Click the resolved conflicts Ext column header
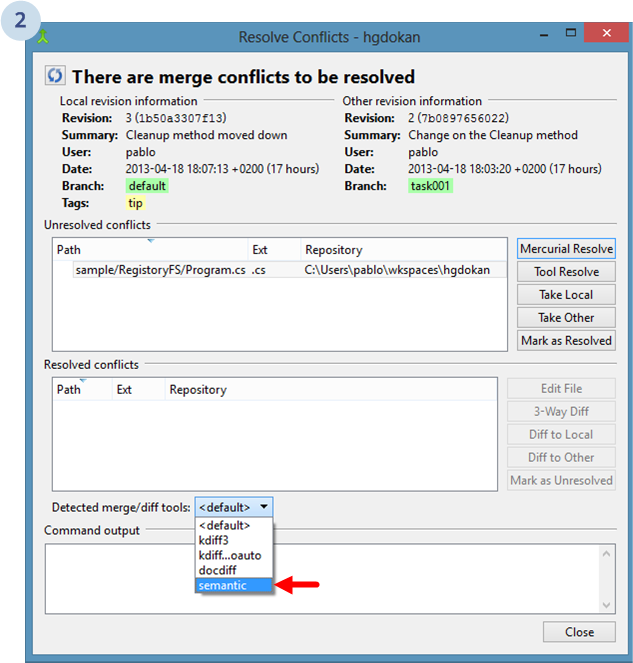This screenshot has height=663, width=633. click(x=138, y=389)
